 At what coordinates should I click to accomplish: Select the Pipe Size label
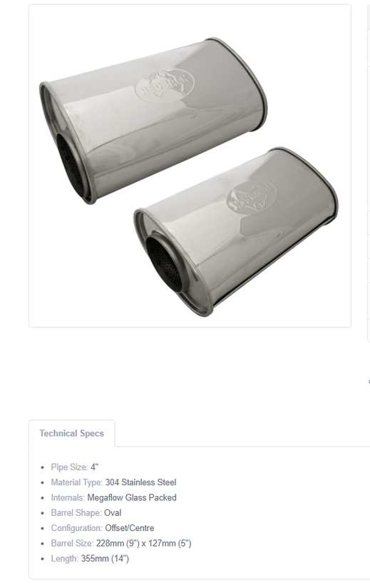(x=69, y=467)
